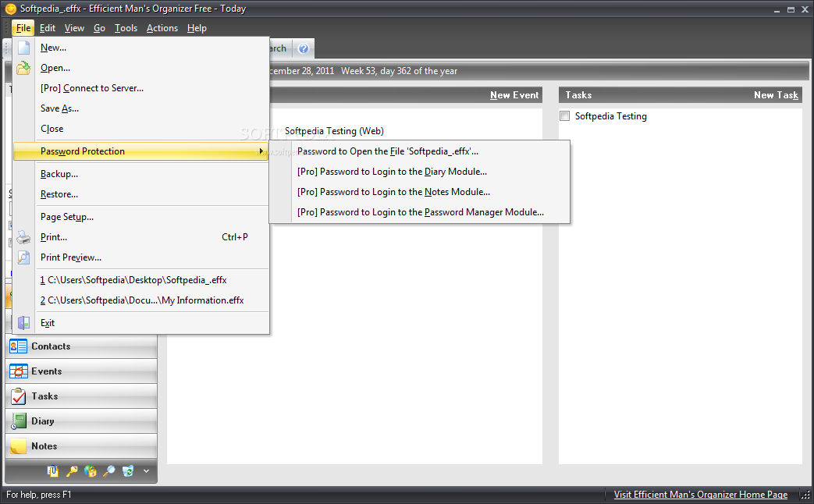Open the Recycle Bin icon in sidebar footer
This screenshot has width=814, height=504.
tap(128, 470)
